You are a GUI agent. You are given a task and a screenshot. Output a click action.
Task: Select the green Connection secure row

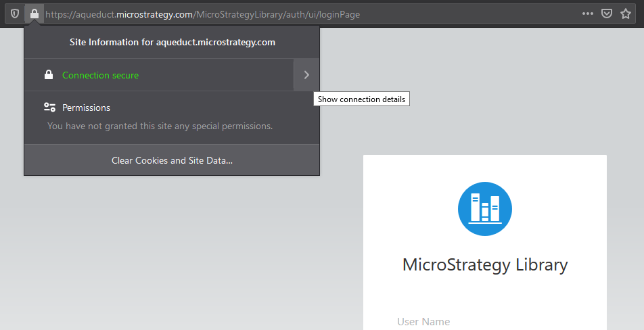100,75
